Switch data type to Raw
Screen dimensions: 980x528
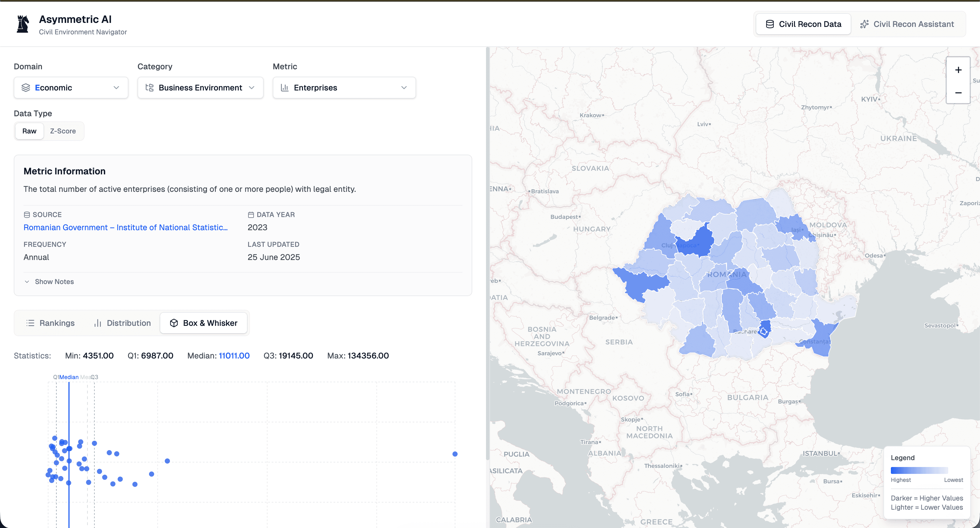(29, 131)
